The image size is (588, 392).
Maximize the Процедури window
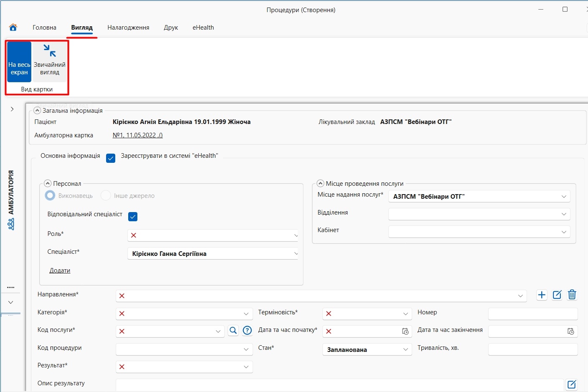coord(565,9)
